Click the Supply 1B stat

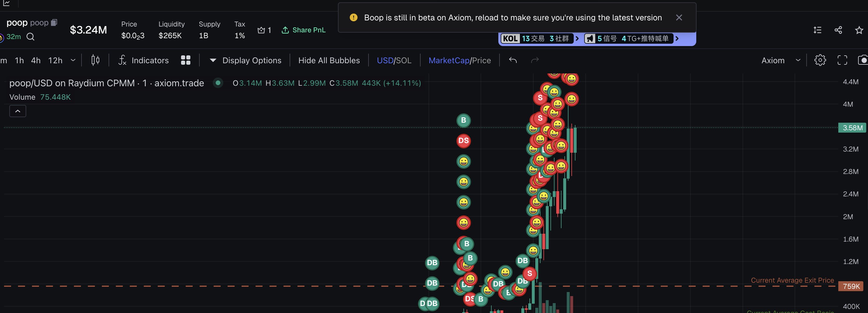(209, 30)
